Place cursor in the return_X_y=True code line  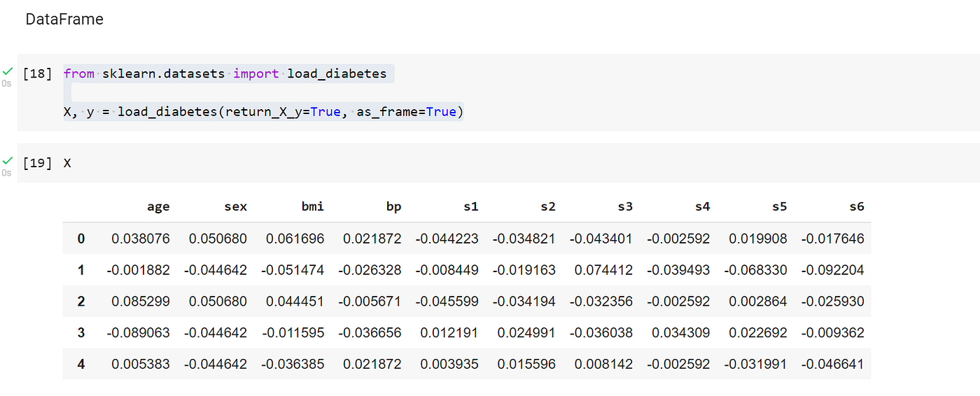[x=262, y=111]
